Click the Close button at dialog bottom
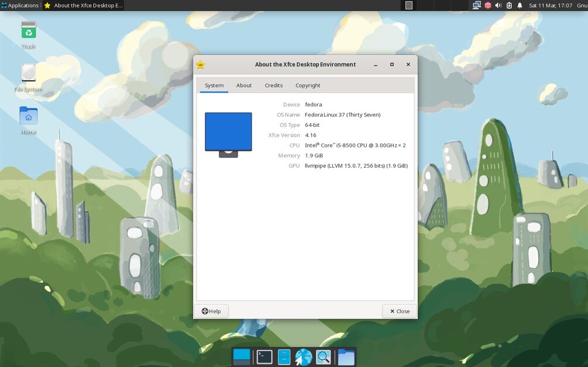The width and height of the screenshot is (588, 367). 400,311
